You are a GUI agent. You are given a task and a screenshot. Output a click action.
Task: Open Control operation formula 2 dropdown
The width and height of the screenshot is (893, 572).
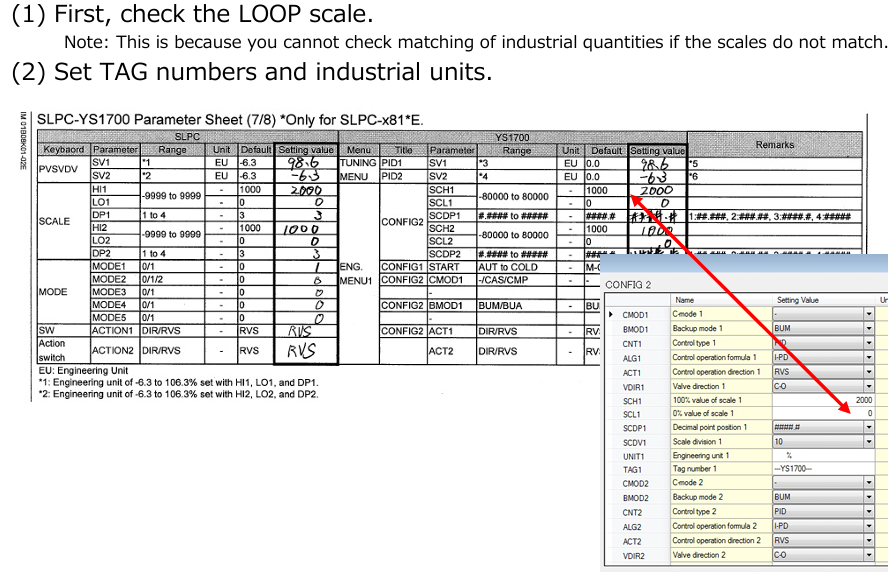868,526
